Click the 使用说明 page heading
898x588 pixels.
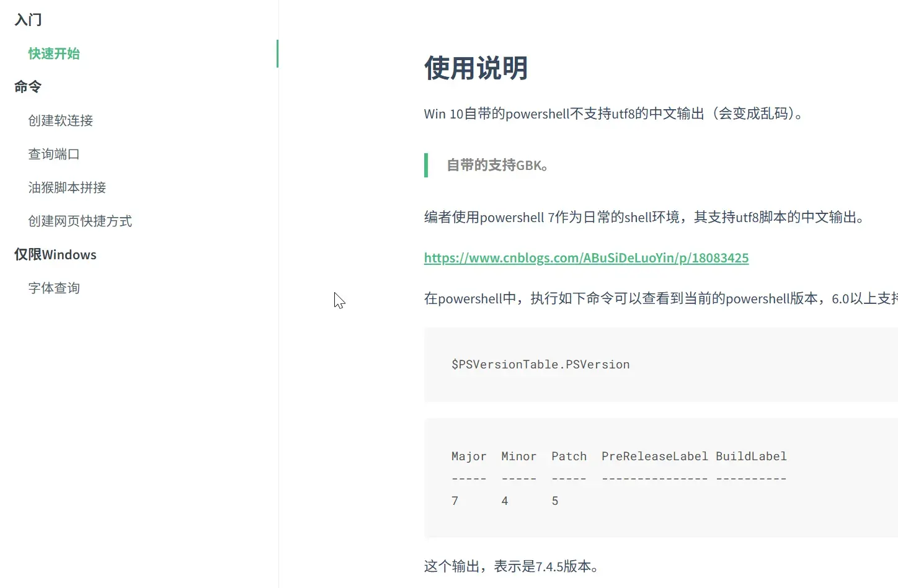476,68
